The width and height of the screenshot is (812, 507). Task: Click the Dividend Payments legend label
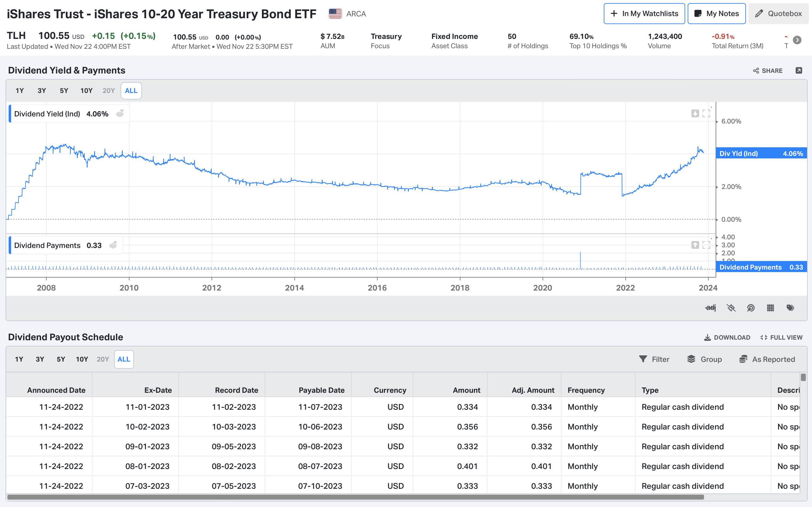(47, 245)
